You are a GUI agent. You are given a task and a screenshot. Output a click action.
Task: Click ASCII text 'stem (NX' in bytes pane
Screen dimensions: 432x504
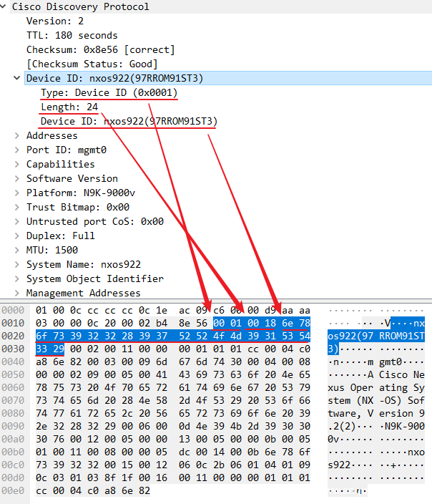coord(350,400)
